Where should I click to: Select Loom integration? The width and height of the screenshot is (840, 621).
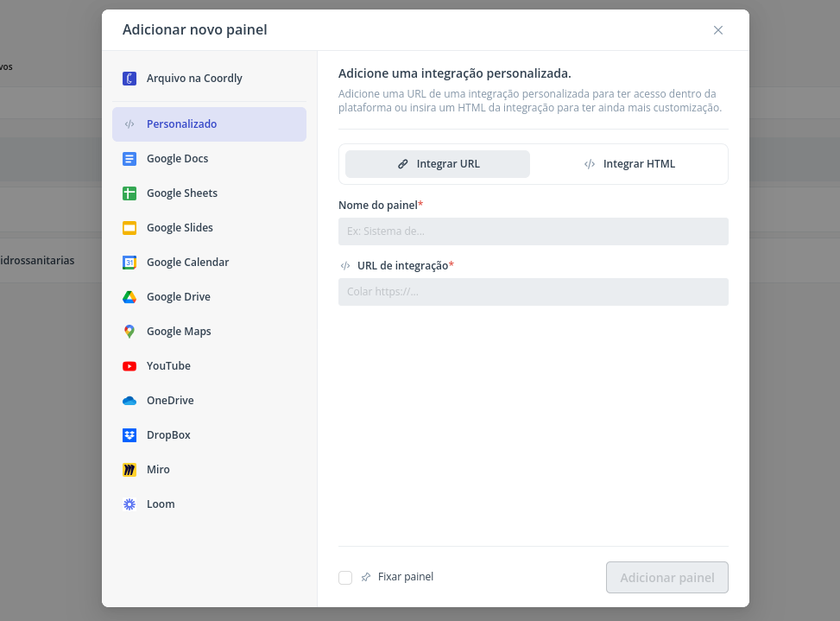210,504
